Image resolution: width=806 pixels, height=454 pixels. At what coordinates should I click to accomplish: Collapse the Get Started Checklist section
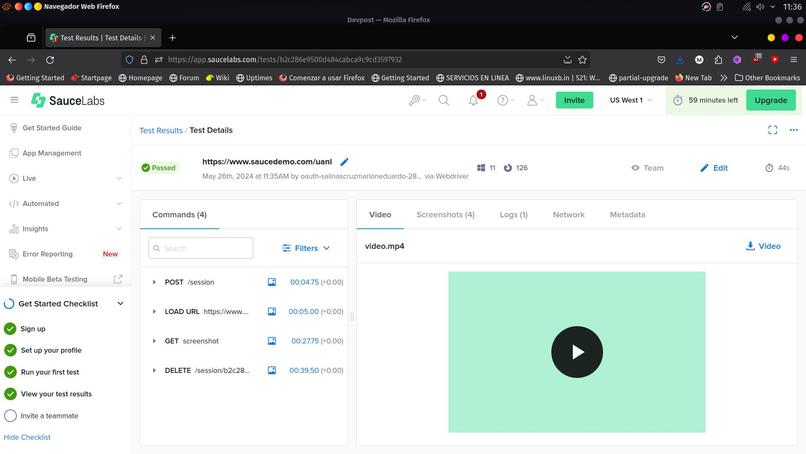click(x=120, y=303)
